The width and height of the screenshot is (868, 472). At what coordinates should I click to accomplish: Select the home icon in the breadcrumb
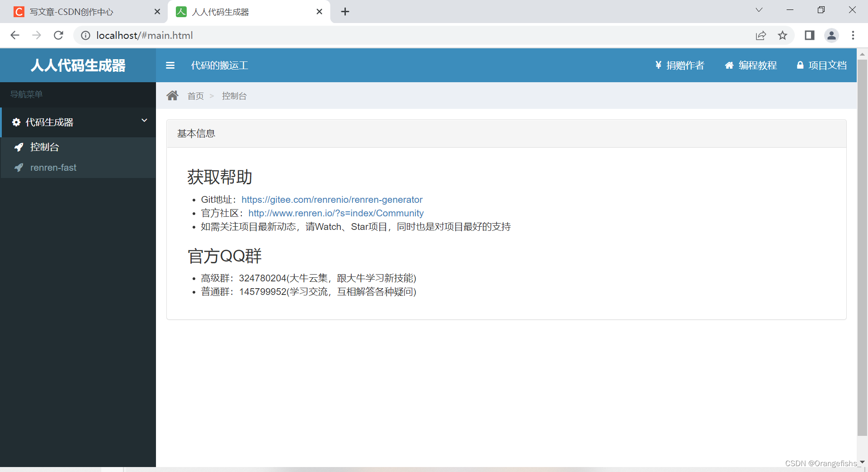tap(173, 95)
